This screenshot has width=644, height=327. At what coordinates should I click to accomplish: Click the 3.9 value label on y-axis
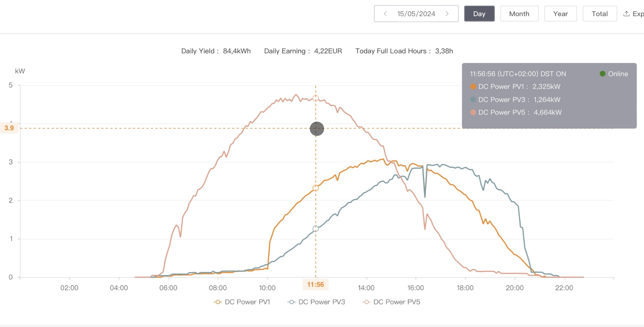9,128
